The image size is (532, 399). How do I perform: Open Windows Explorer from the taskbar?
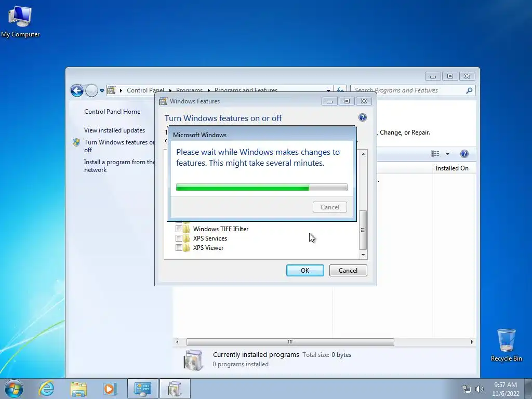coord(78,389)
